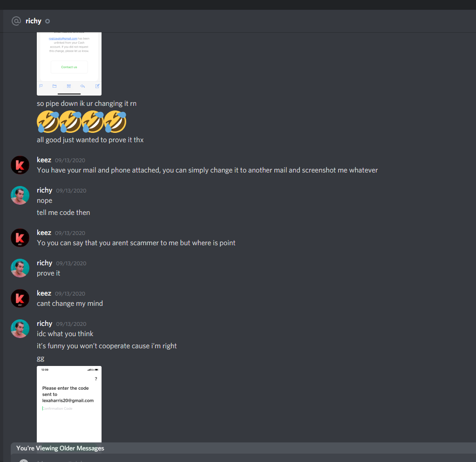Click the richy name in chat header
476x462 pixels.
[x=34, y=21]
